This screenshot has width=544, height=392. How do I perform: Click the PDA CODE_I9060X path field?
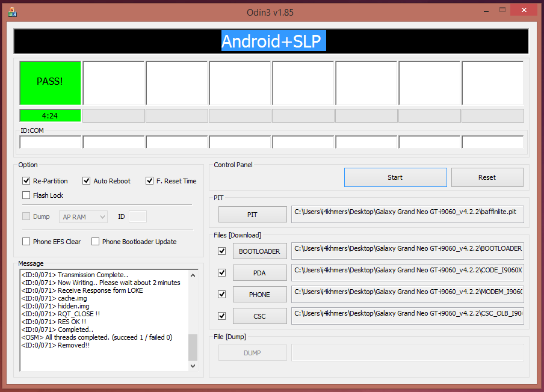(x=407, y=272)
